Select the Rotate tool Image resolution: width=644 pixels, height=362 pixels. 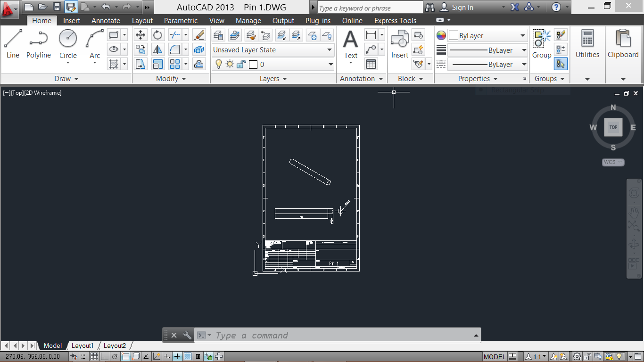point(157,35)
